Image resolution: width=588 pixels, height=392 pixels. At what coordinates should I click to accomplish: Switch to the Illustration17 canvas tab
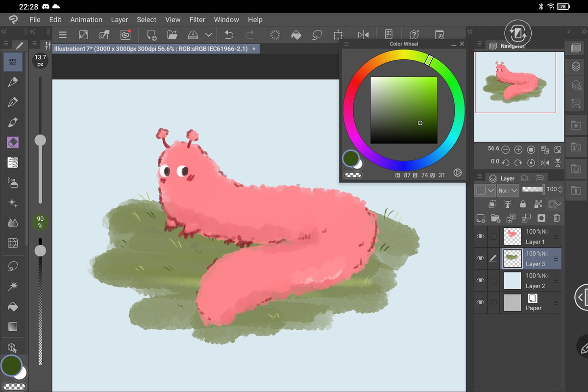pyautogui.click(x=156, y=49)
